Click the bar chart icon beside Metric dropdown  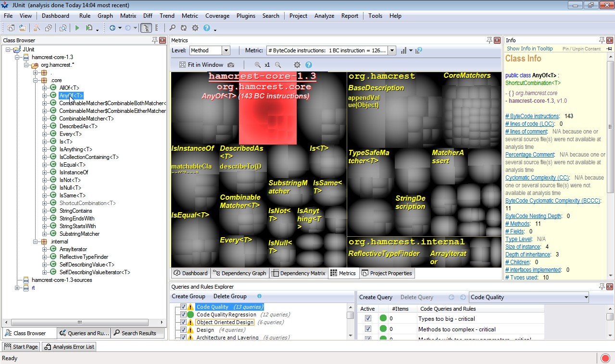(403, 50)
